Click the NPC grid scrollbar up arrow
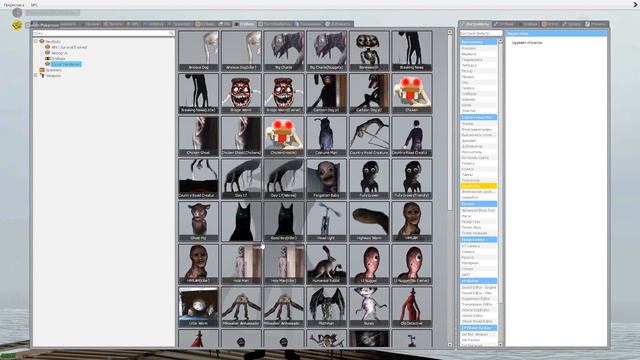The image size is (640, 360). (450, 32)
